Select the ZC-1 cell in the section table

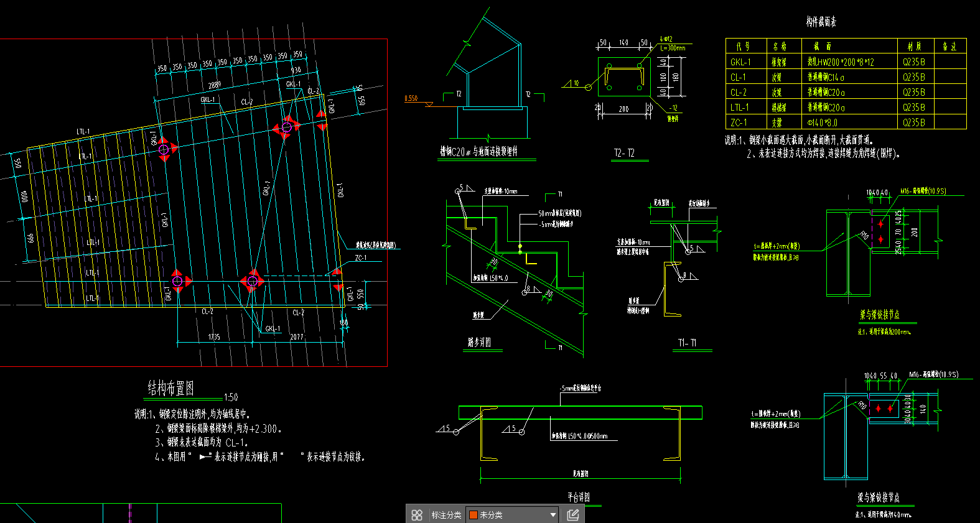tap(739, 123)
